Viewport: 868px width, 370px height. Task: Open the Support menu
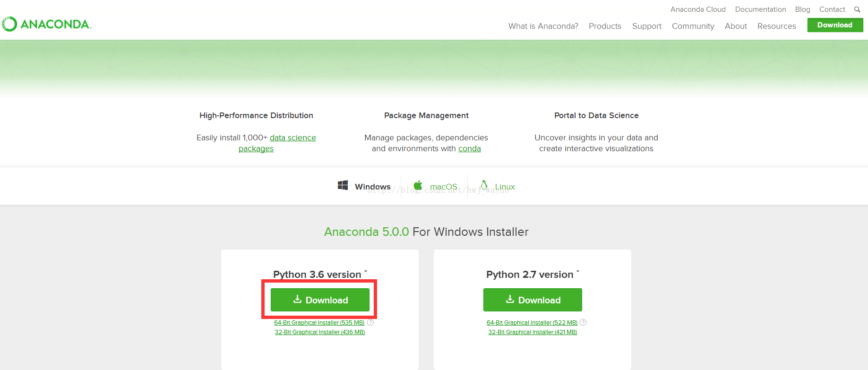coord(647,26)
